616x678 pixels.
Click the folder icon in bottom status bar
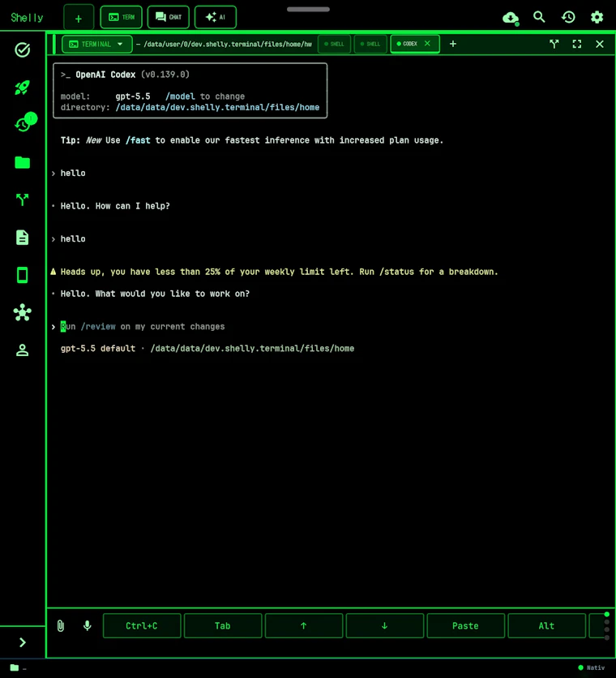[15, 667]
